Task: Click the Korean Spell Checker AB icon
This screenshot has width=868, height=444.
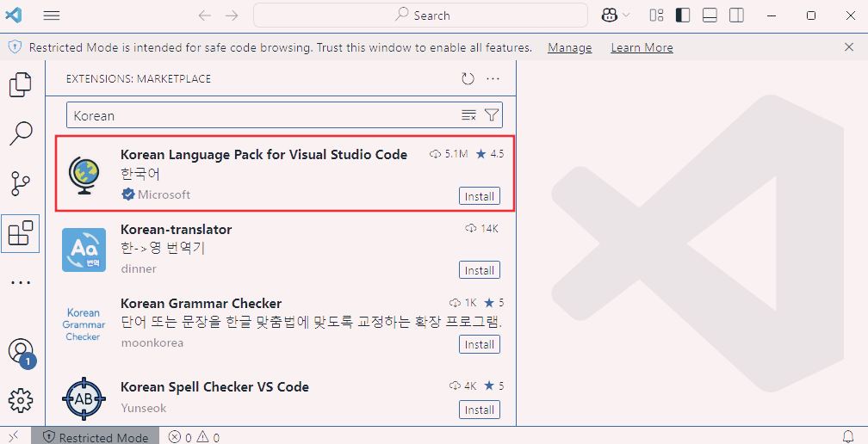Action: click(x=84, y=398)
